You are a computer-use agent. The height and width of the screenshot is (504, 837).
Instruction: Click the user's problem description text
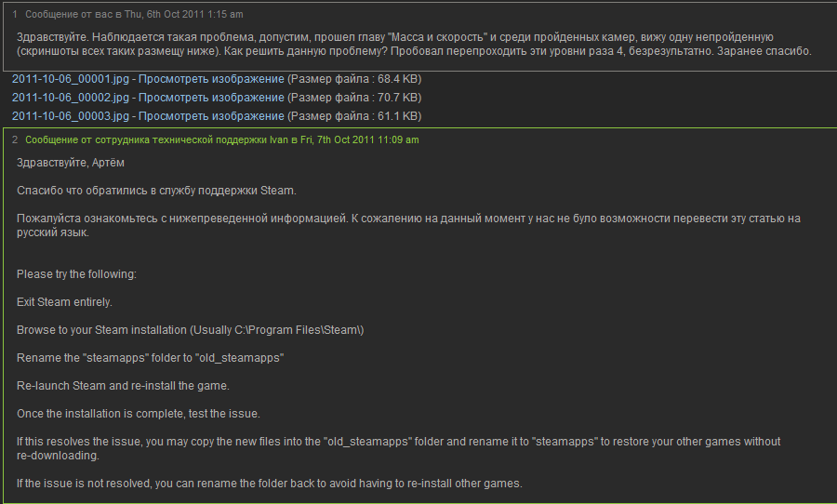[x=414, y=45]
